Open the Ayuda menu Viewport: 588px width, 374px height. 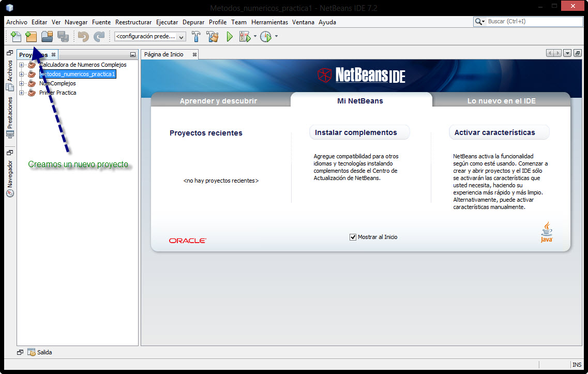[x=327, y=22]
